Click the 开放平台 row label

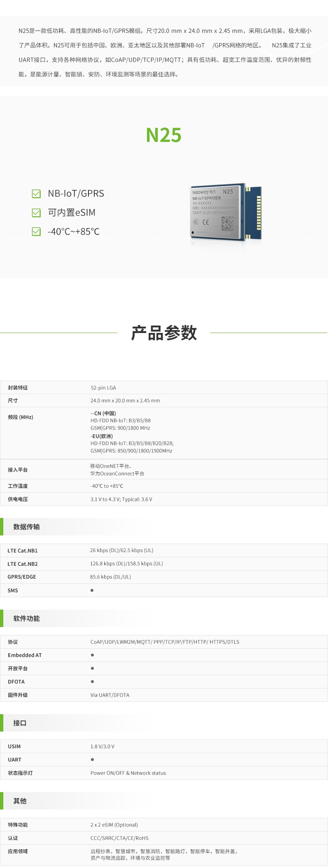(x=18, y=669)
